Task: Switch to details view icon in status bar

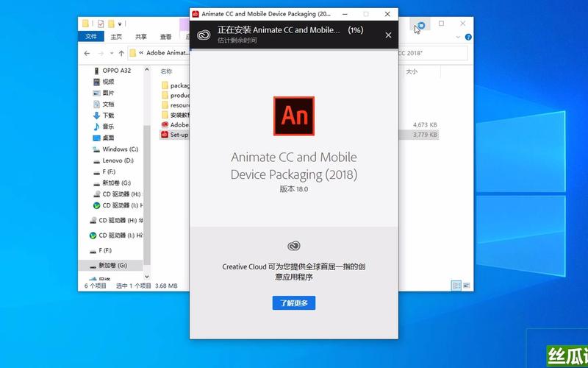Action: (x=456, y=286)
